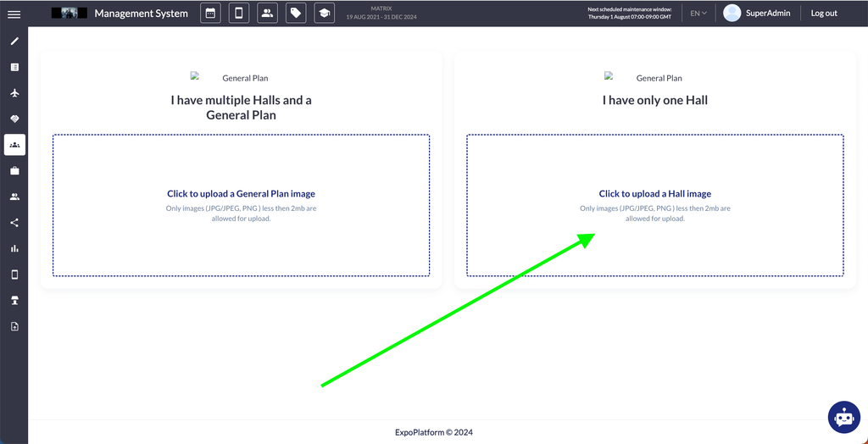Open the hamburger menu in top-left
The image size is (868, 444).
coord(14,14)
